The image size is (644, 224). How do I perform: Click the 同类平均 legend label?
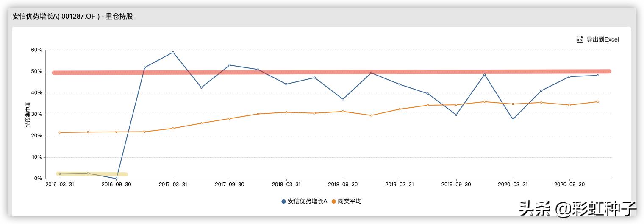click(x=350, y=202)
